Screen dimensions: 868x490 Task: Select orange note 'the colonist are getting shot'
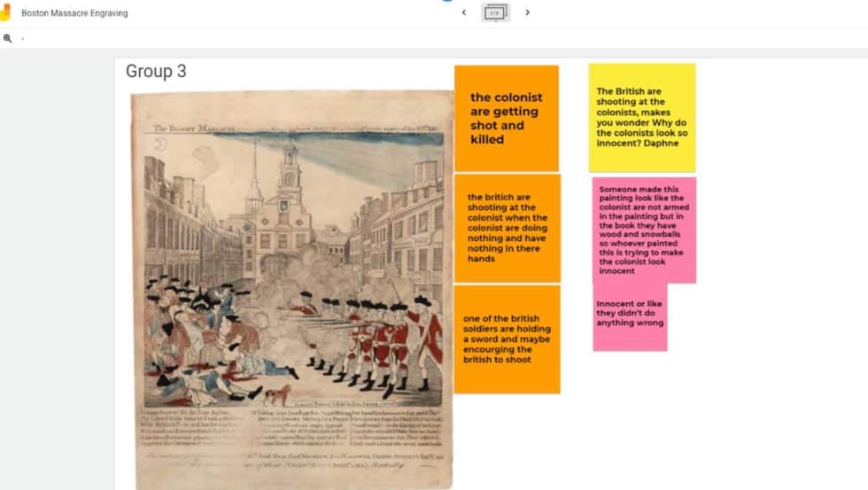[x=507, y=118]
